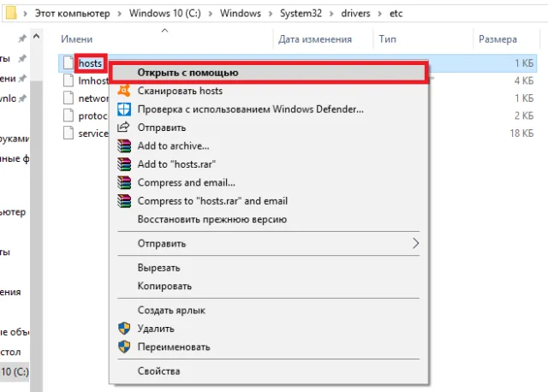Expand chevron after 'Этот компьютер' breadcrumb
This screenshot has height=392, width=548.
click(x=120, y=14)
